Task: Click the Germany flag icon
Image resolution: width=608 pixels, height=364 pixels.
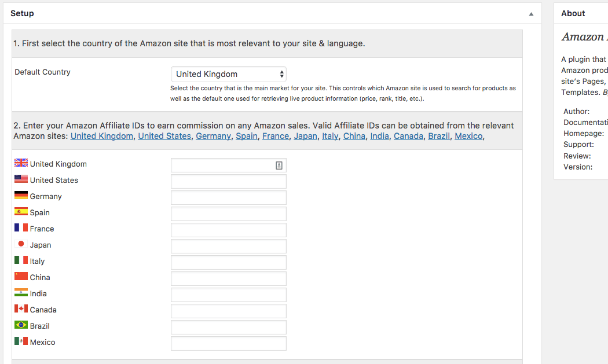Action: click(x=21, y=195)
